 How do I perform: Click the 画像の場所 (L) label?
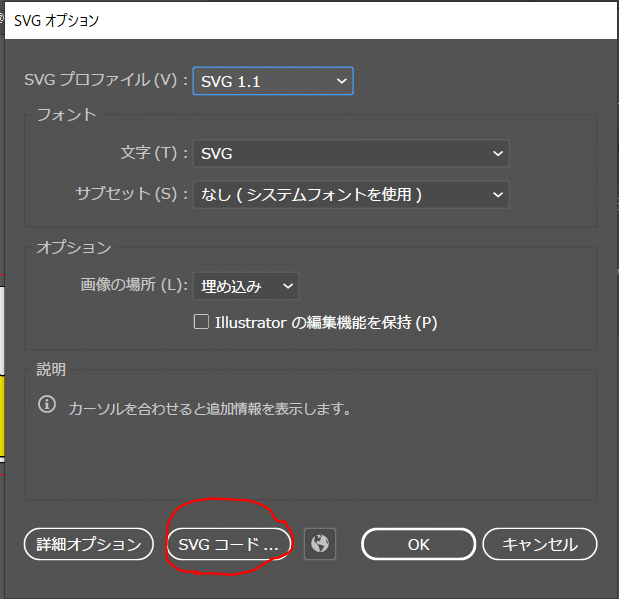tap(134, 285)
